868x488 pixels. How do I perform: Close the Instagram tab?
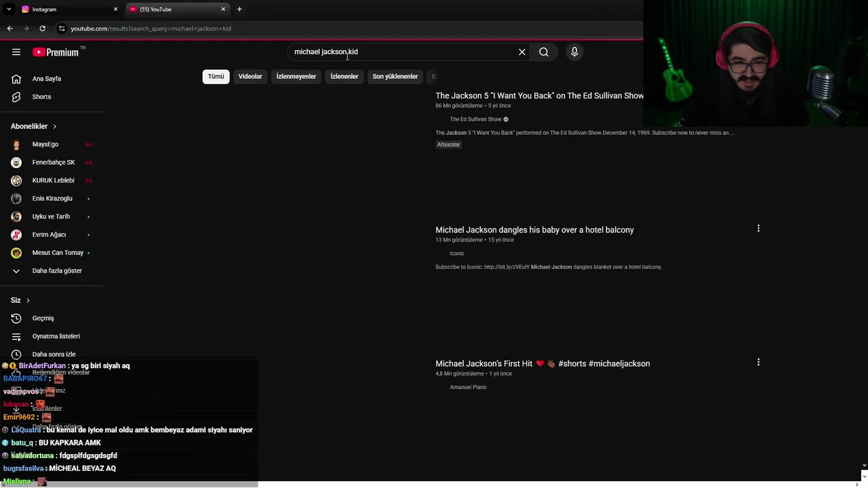pos(115,9)
